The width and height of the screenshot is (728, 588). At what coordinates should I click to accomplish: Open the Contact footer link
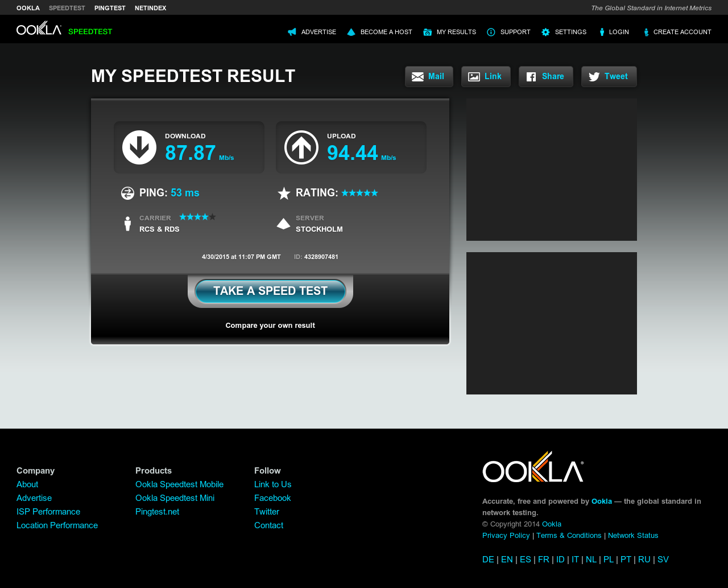coord(268,525)
